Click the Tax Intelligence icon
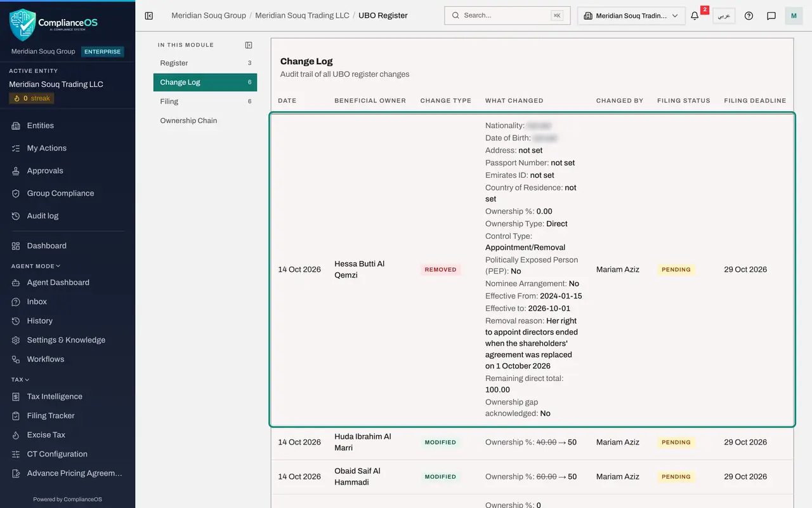The height and width of the screenshot is (508, 812). pos(16,397)
